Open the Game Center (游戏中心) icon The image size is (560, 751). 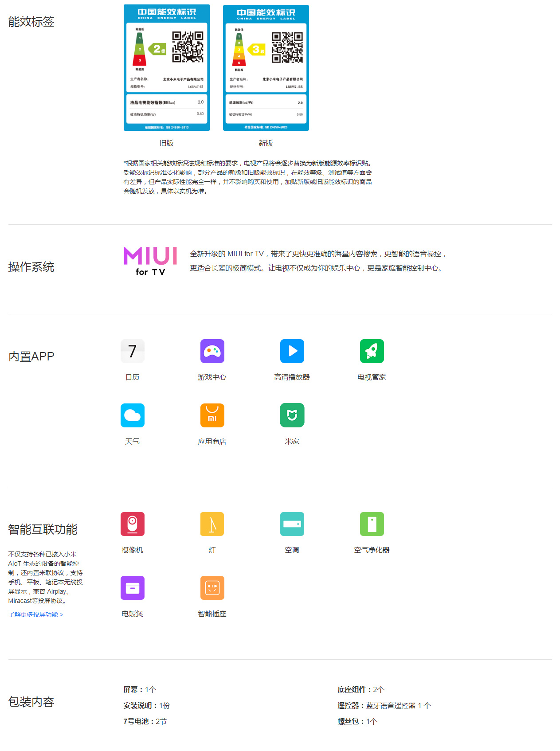pyautogui.click(x=212, y=351)
